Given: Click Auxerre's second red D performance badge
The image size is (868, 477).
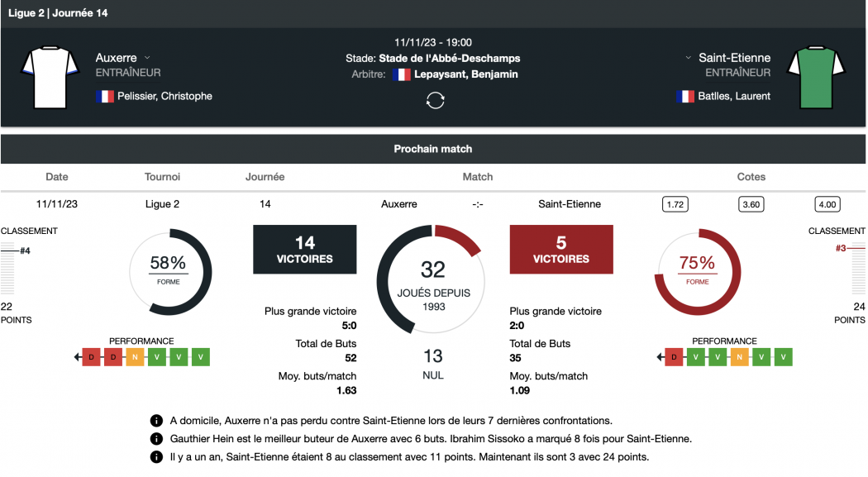Looking at the screenshot, I should click(113, 357).
